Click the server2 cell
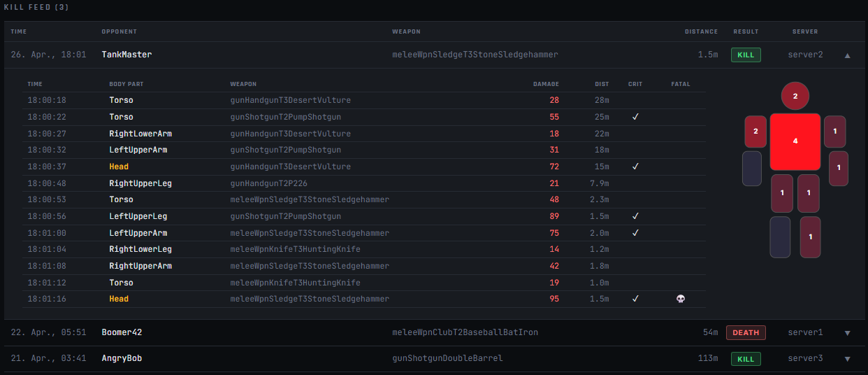This screenshot has height=375, width=868. click(806, 55)
